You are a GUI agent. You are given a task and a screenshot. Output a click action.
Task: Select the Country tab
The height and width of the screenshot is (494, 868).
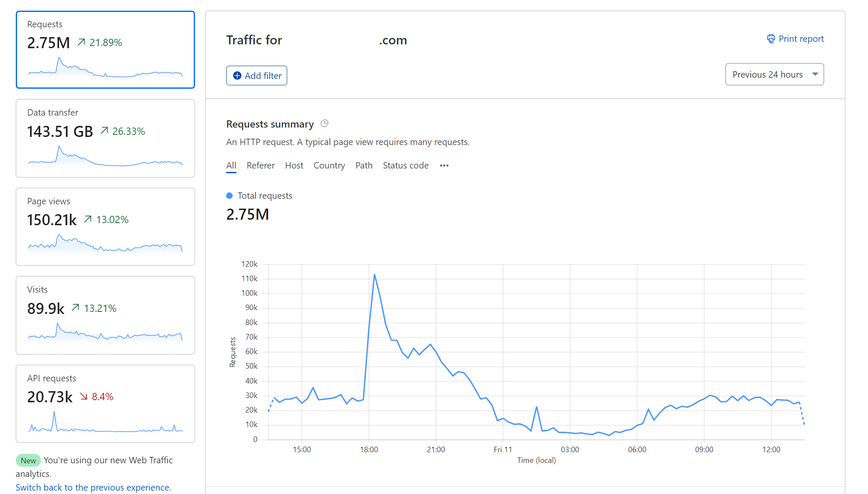click(x=329, y=166)
